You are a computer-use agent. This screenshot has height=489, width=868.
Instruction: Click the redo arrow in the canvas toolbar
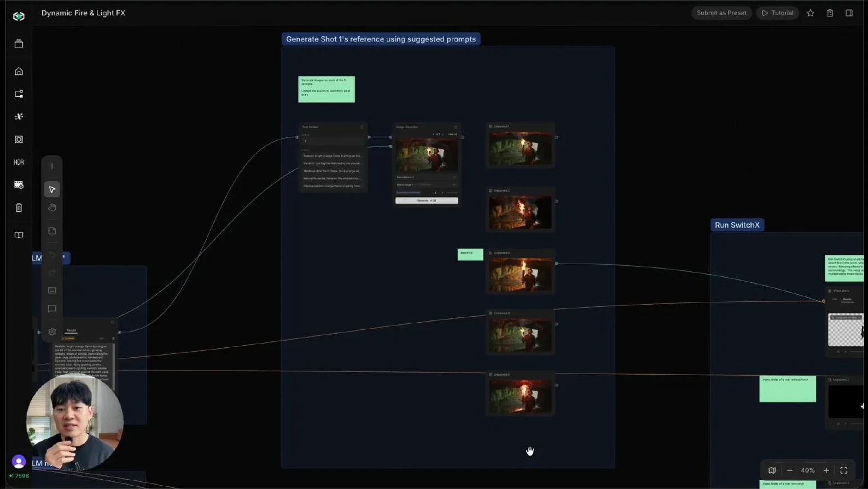pyautogui.click(x=52, y=272)
